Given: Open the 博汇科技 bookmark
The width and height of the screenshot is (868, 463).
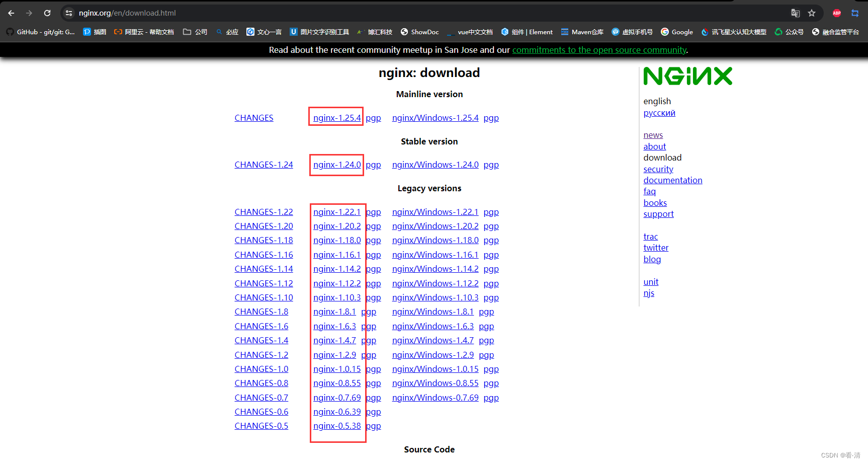Looking at the screenshot, I should (x=375, y=32).
